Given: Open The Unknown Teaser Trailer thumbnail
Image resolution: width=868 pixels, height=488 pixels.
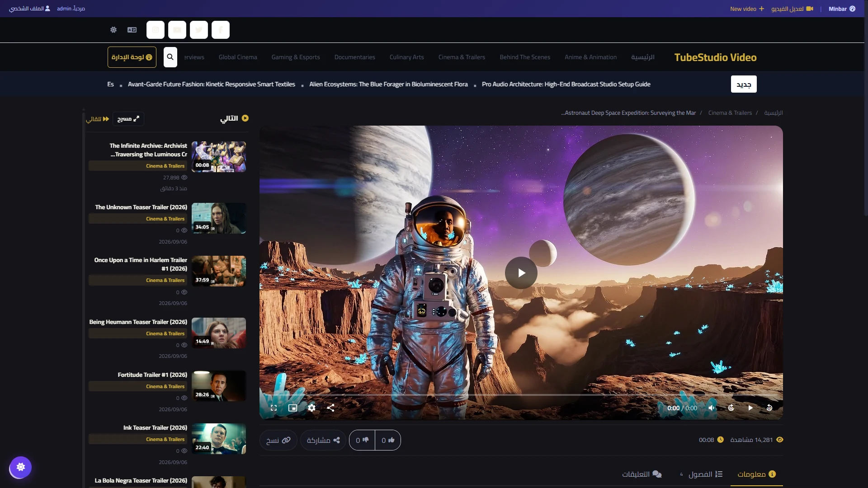Looking at the screenshot, I should point(219,218).
